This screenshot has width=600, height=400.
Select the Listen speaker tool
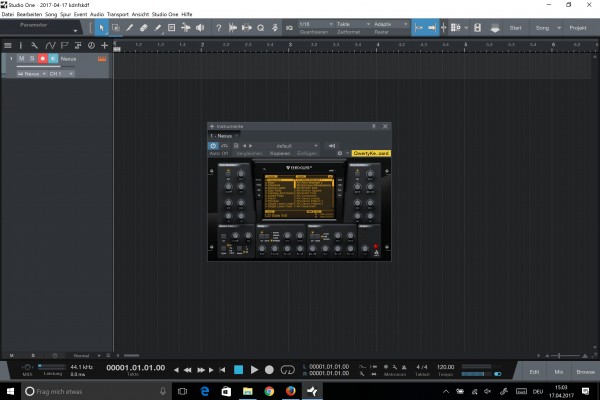[200, 28]
